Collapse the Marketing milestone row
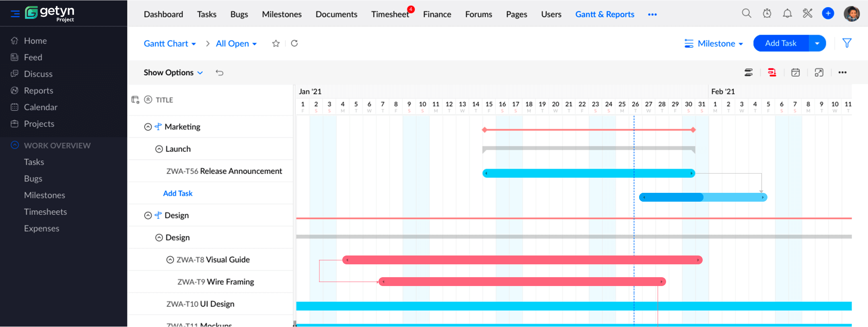The image size is (868, 327). (148, 127)
